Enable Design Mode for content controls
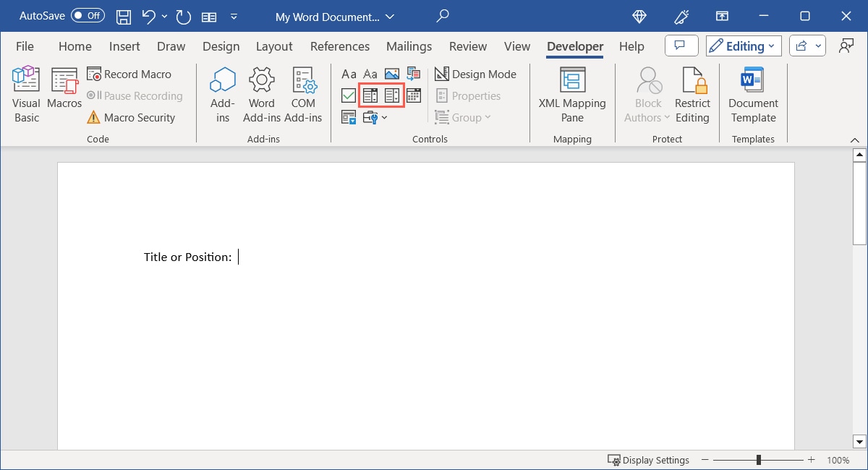Image resolution: width=868 pixels, height=470 pixels. (476, 74)
